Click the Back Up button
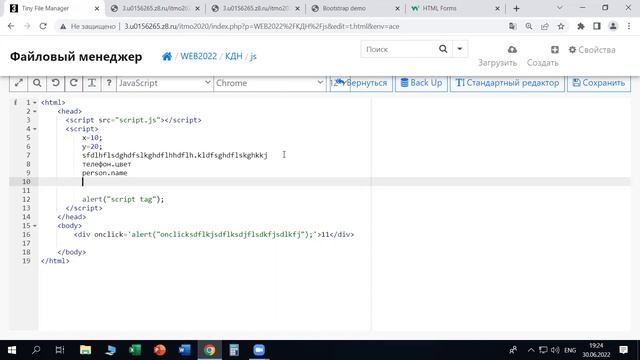The height and width of the screenshot is (360, 640). [x=421, y=83]
